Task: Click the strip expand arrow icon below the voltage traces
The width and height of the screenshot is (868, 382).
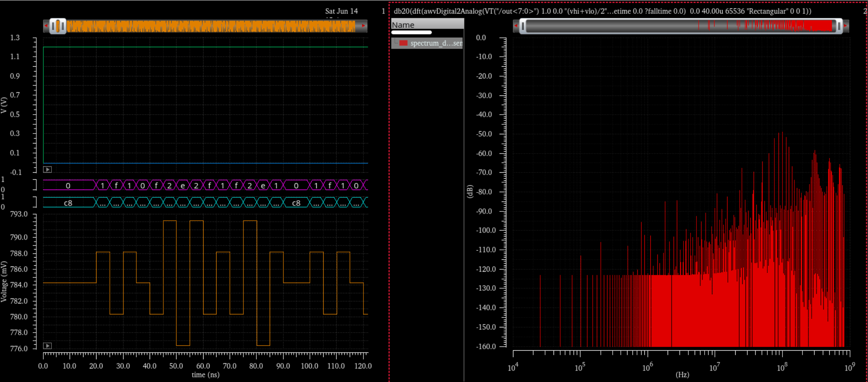Action: [x=47, y=170]
